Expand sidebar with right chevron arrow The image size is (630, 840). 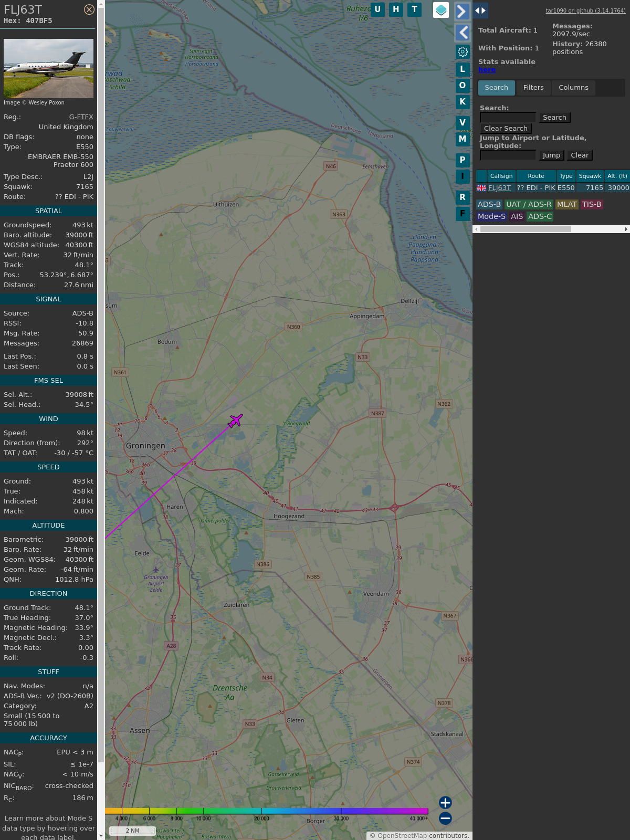coord(462,11)
